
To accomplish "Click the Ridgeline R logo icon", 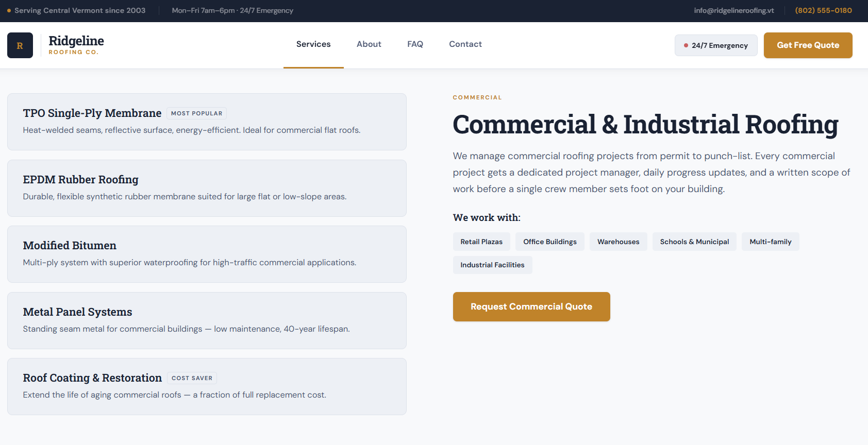I will [x=20, y=45].
